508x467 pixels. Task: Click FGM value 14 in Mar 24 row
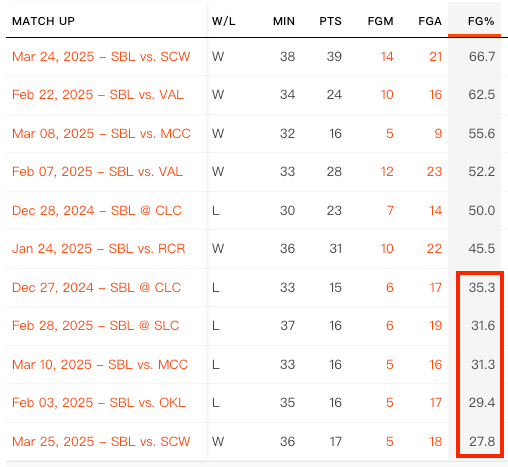tap(387, 57)
